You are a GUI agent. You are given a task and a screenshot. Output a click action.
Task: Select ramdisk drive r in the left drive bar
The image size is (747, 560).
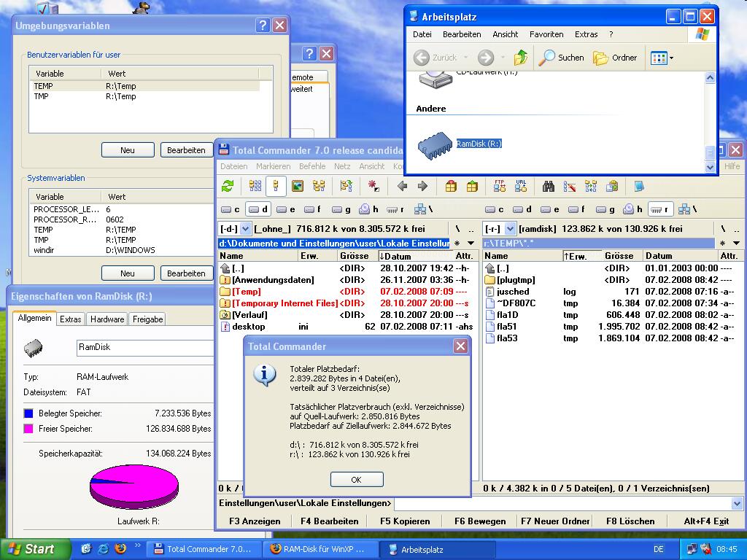395,209
